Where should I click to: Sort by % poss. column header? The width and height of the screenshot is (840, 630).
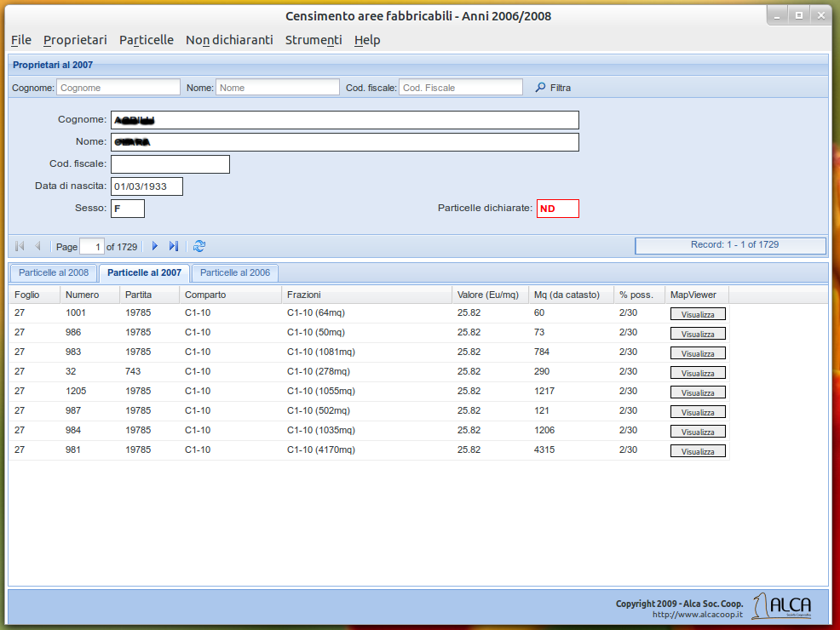(639, 295)
